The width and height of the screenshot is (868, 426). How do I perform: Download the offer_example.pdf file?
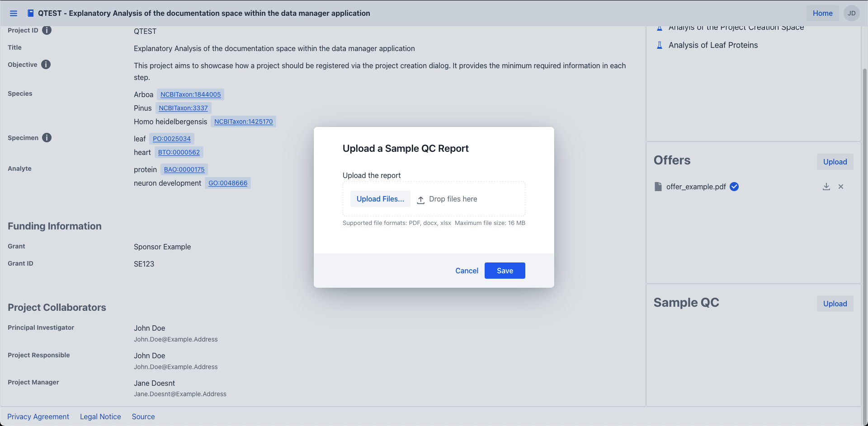pos(826,187)
